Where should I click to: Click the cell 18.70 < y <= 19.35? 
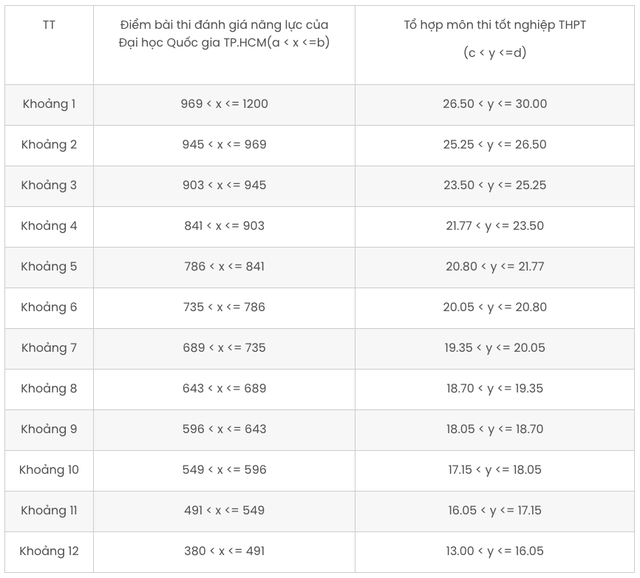pos(495,389)
